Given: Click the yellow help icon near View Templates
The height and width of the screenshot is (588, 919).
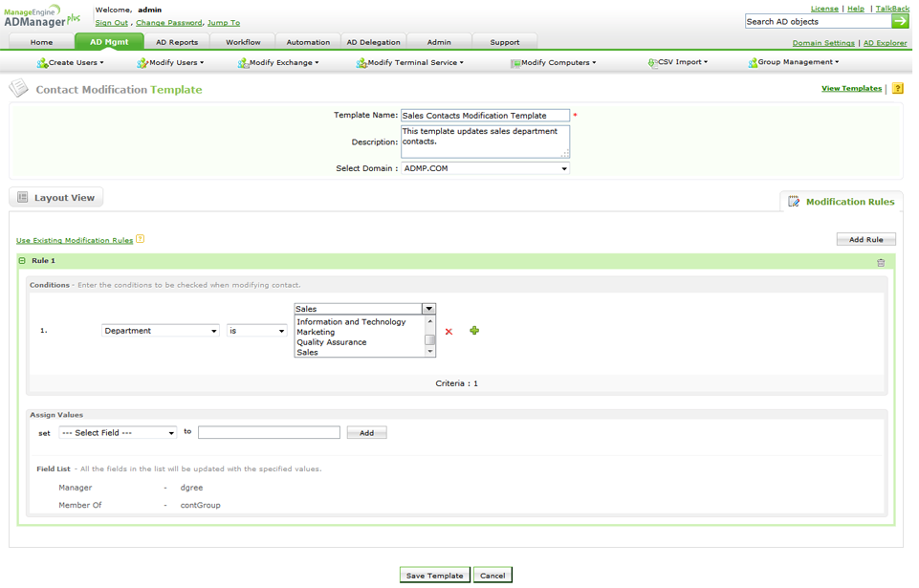Looking at the screenshot, I should pos(897,88).
